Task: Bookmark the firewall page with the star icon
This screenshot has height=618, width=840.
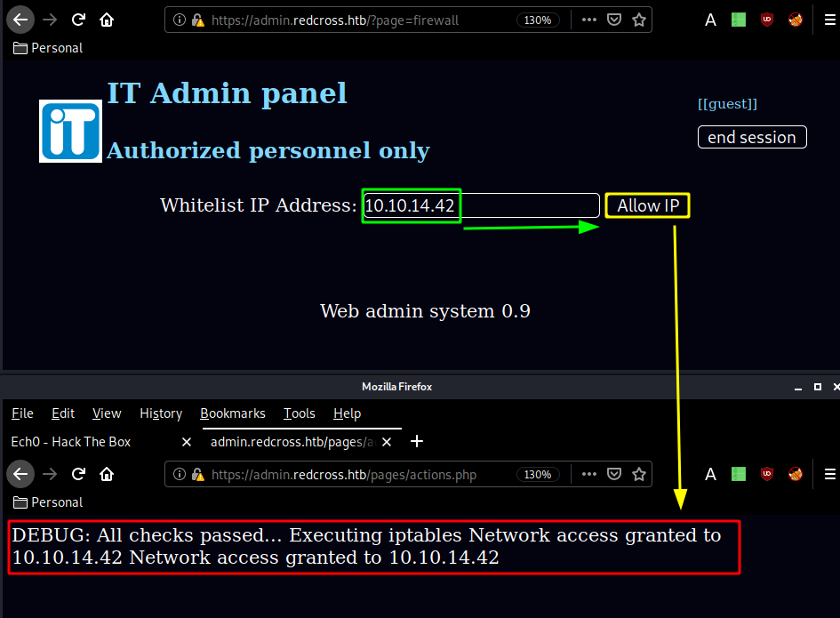Action: [639, 20]
